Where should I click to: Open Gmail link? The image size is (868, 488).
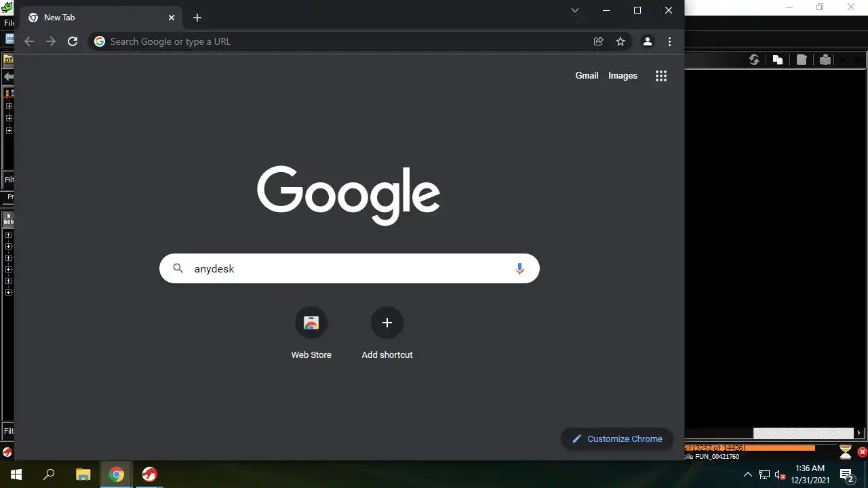click(587, 76)
